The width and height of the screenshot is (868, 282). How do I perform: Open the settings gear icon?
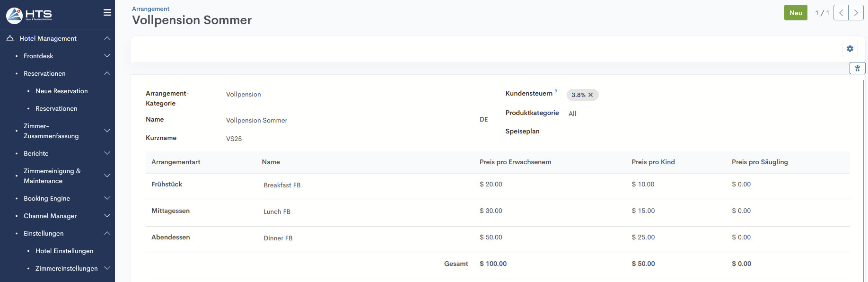point(850,49)
